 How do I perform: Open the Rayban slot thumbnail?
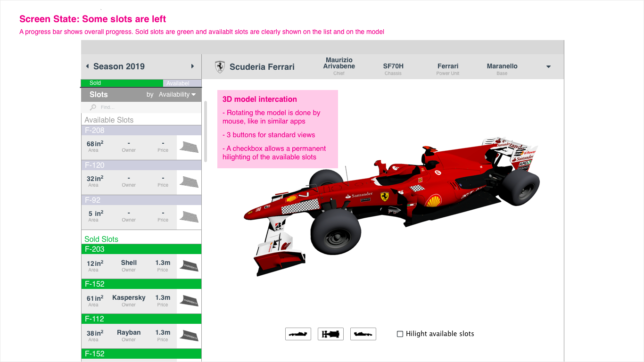click(189, 336)
